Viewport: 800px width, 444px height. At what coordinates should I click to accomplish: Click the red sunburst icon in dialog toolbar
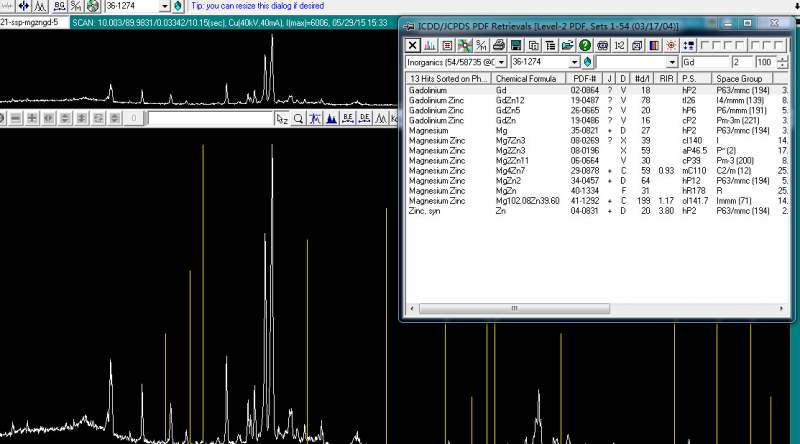coord(671,45)
